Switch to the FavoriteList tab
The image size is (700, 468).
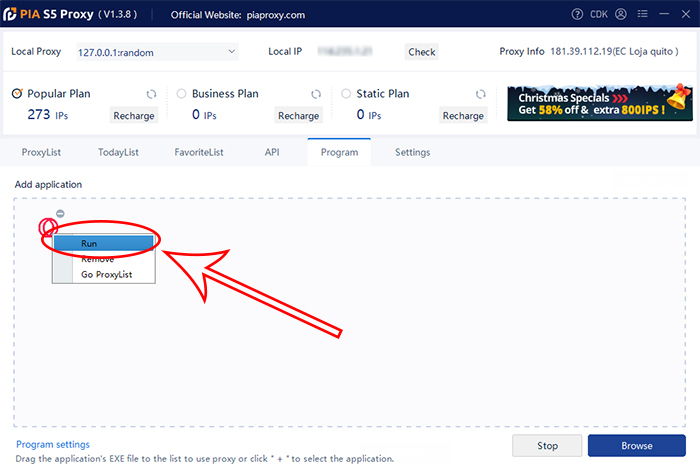coord(199,152)
